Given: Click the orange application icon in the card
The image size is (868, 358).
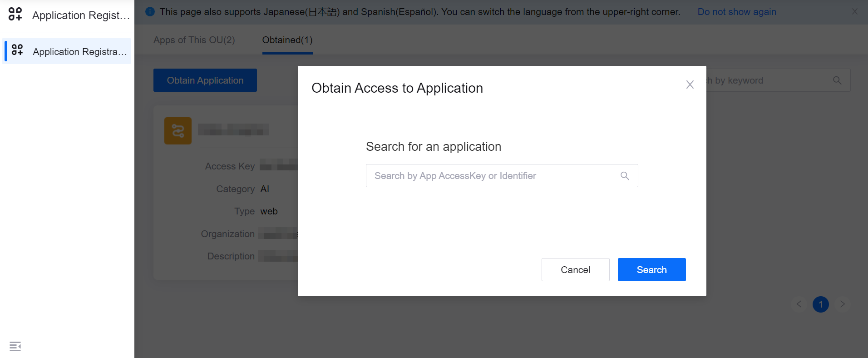Looking at the screenshot, I should [178, 131].
